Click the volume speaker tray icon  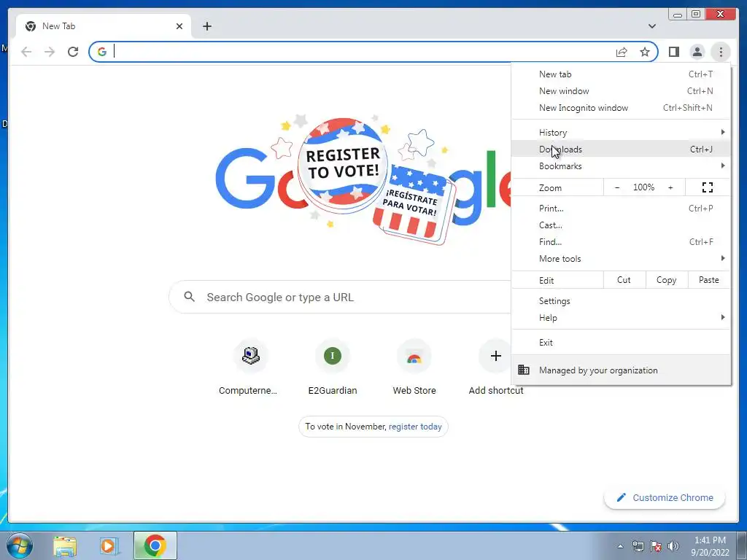[x=673, y=546]
